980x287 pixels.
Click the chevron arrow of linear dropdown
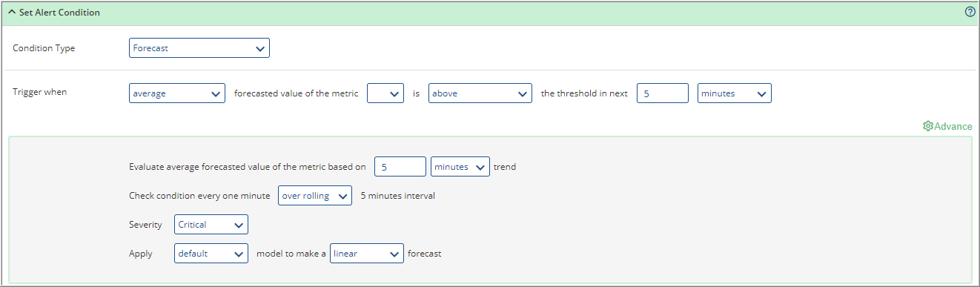[x=394, y=254]
